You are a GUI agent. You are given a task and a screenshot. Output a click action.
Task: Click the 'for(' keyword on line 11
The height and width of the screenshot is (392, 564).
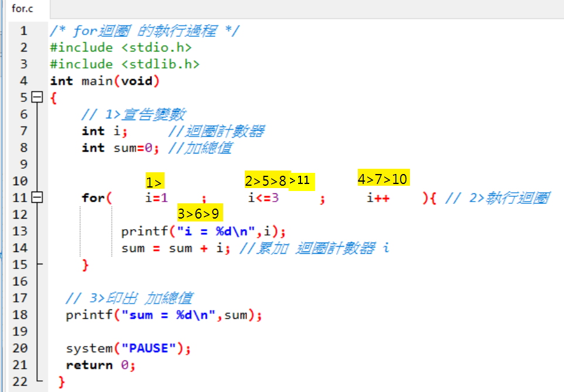(97, 198)
